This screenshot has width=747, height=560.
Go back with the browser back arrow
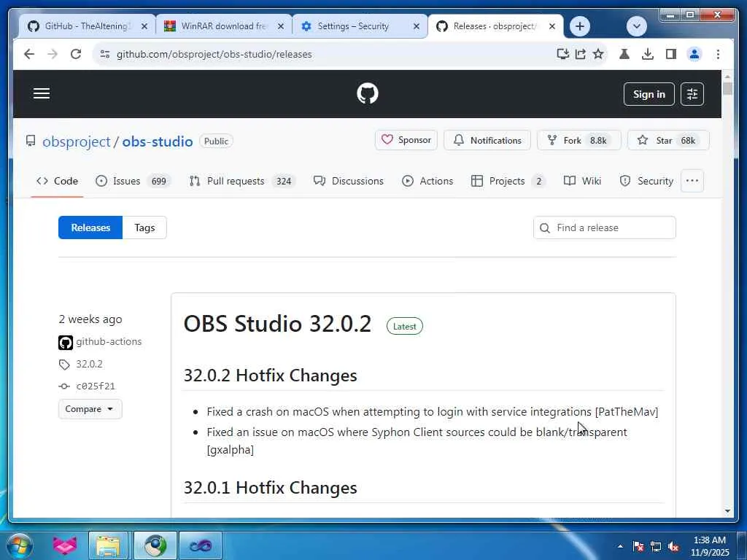[29, 54]
